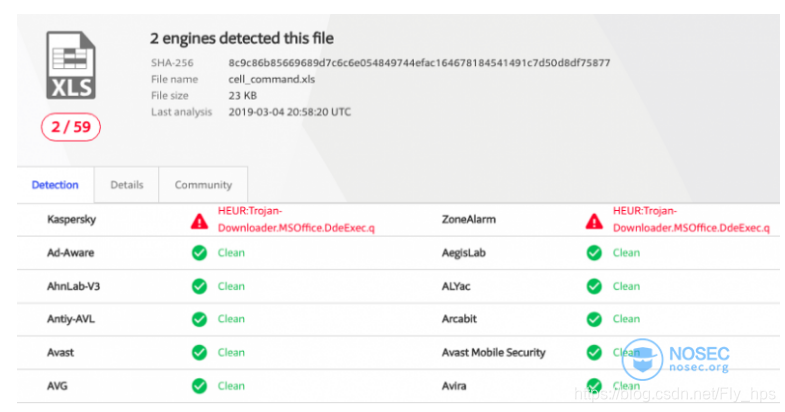This screenshot has height=412, width=785.
Task: Click the red warning icon beside ZoneAlarm
Action: point(594,221)
